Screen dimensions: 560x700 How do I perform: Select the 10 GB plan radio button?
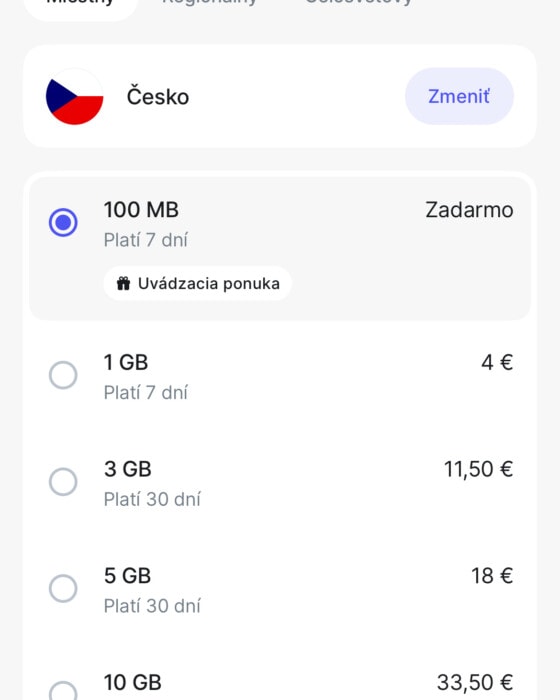click(63, 691)
